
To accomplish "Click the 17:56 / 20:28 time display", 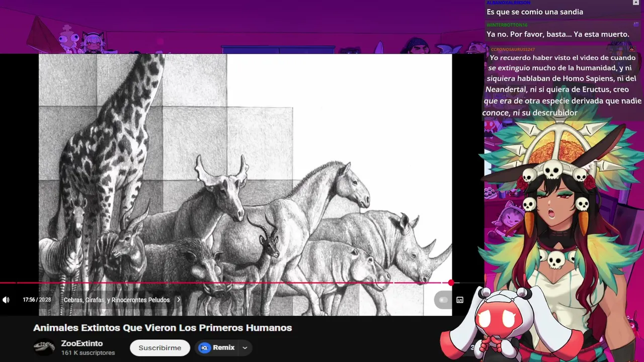I will [x=37, y=300].
